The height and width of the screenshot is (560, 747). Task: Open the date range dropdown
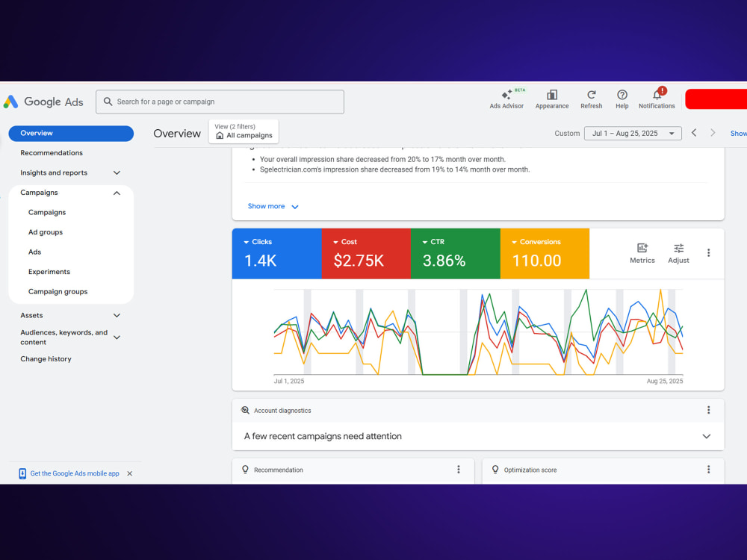tap(633, 134)
